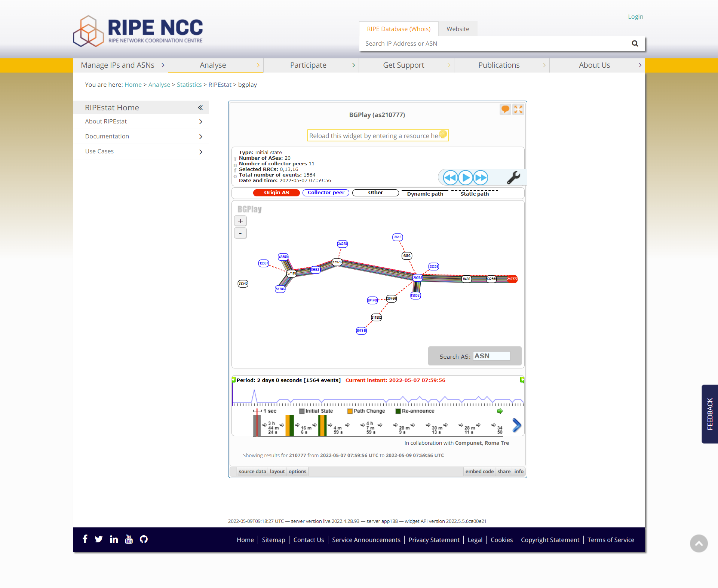
Task: Open Manage IPs and ASNs menu
Action: [x=120, y=65]
